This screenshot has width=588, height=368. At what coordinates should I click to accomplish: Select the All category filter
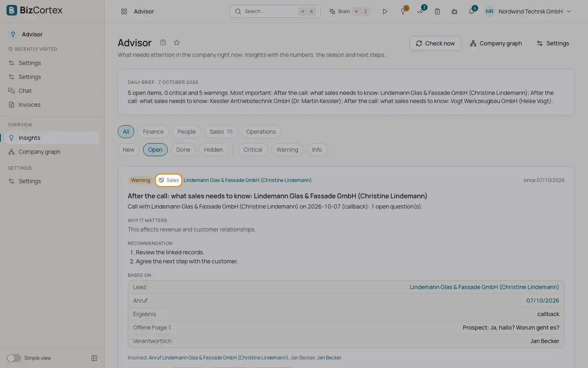tap(126, 132)
